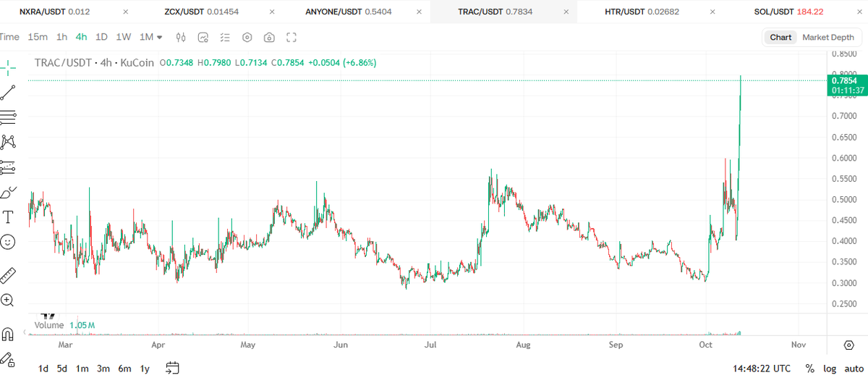Image resolution: width=868 pixels, height=378 pixels.
Task: Enter fullscreen chart mode
Action: coord(292,37)
